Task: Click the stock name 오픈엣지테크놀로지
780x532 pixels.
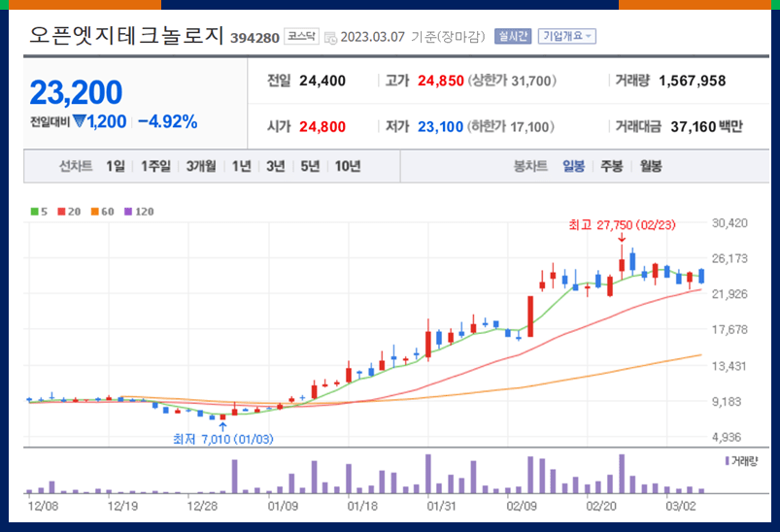Action: point(126,35)
